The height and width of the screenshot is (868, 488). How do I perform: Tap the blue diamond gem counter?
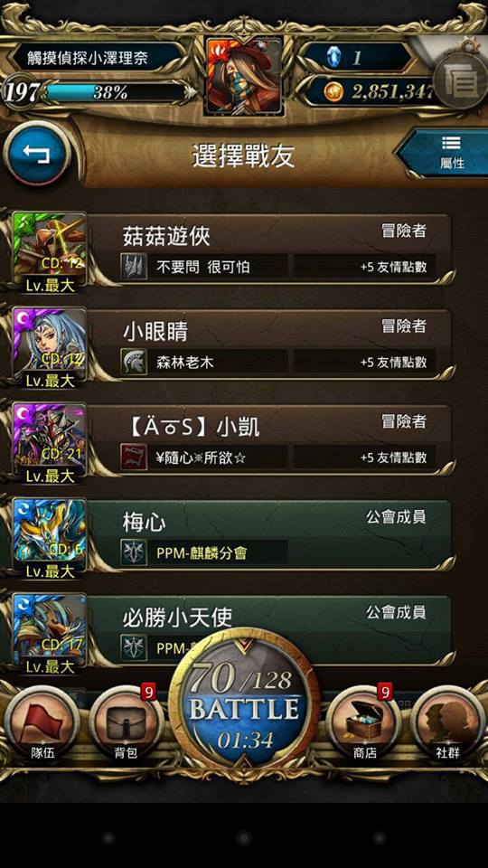click(x=333, y=58)
